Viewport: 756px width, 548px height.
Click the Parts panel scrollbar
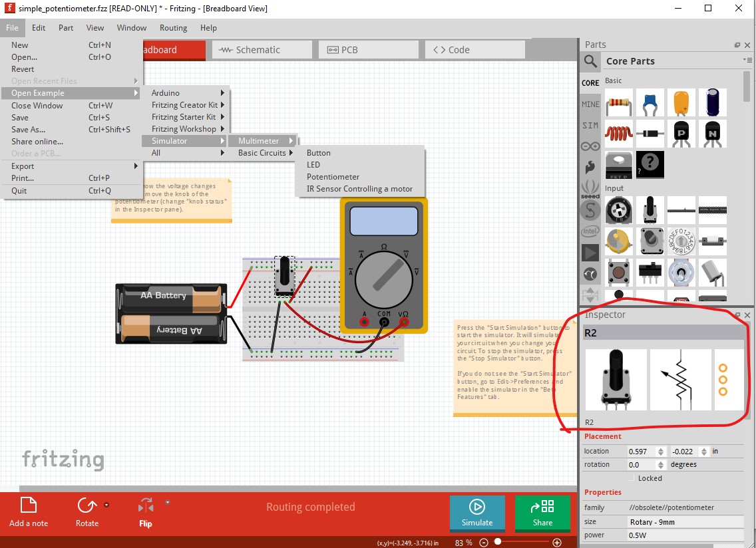747,86
